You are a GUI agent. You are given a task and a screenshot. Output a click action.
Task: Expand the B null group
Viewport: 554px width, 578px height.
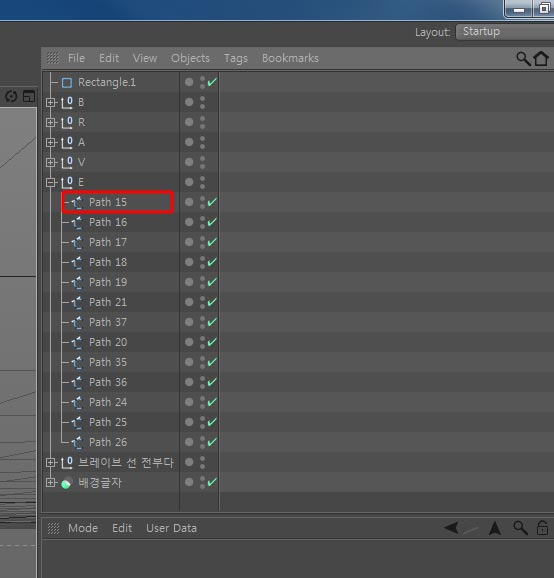coord(50,102)
